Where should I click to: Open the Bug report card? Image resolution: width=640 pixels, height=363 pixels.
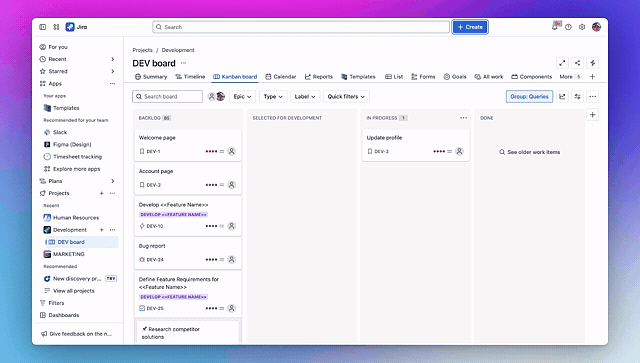188,253
